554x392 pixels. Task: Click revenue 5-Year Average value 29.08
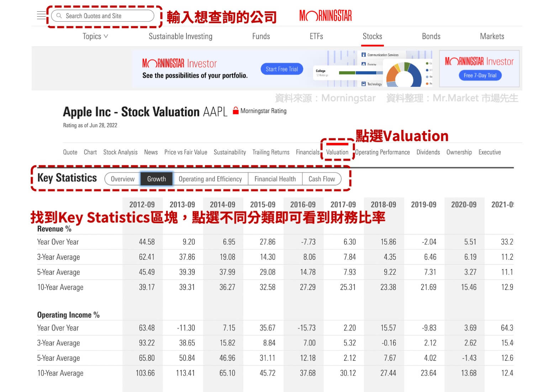267,272
